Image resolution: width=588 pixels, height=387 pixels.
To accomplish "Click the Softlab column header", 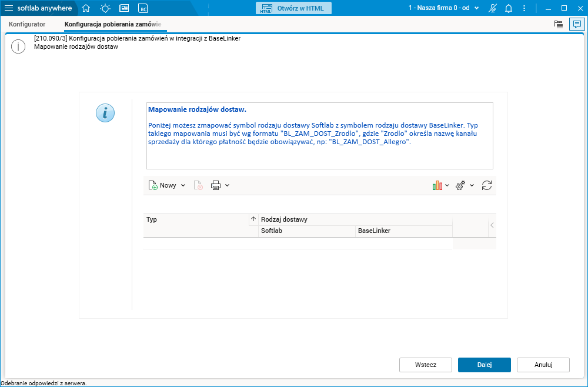I will coord(307,231).
